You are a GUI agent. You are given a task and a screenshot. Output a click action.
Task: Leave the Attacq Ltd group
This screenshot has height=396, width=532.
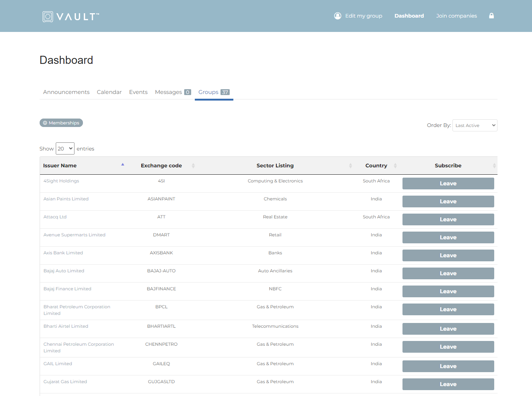point(448,219)
